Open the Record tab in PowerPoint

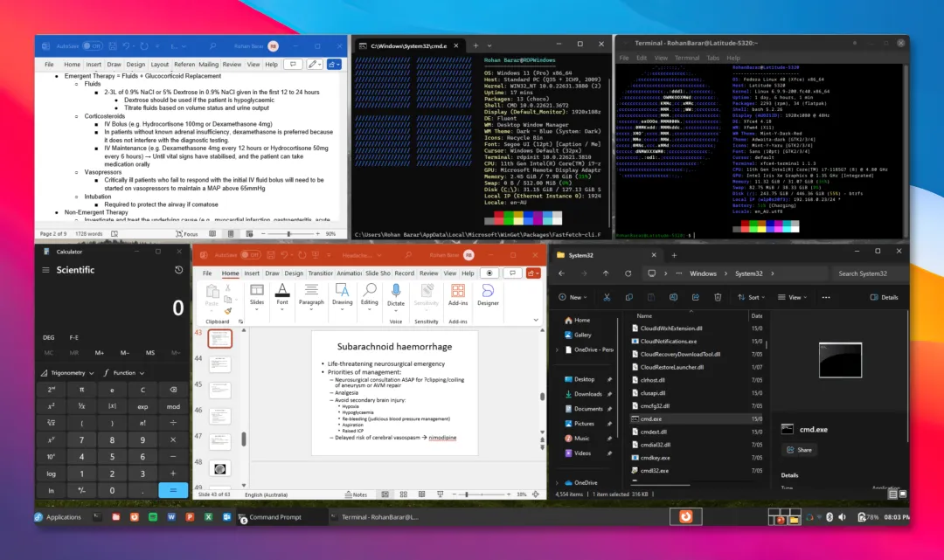point(404,273)
